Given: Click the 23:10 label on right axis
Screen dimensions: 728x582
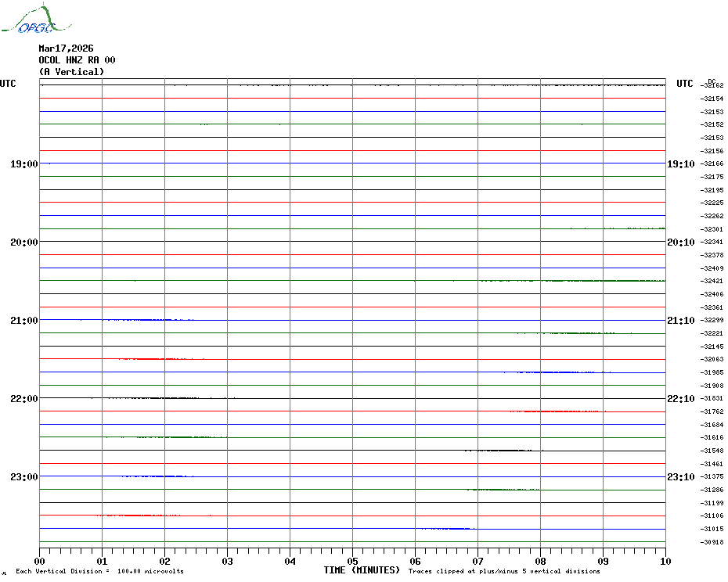Looking at the screenshot, I should tap(680, 477).
